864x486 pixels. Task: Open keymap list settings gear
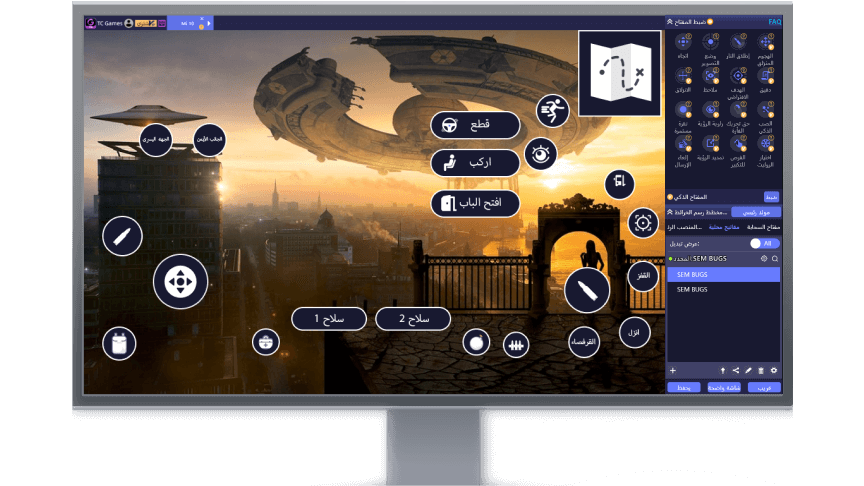point(774,370)
